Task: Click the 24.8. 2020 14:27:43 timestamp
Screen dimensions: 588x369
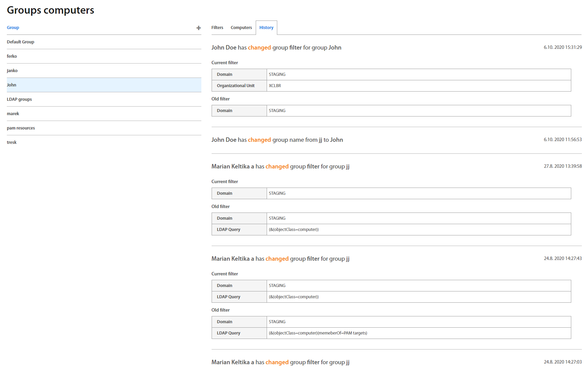Action: pyautogui.click(x=563, y=259)
